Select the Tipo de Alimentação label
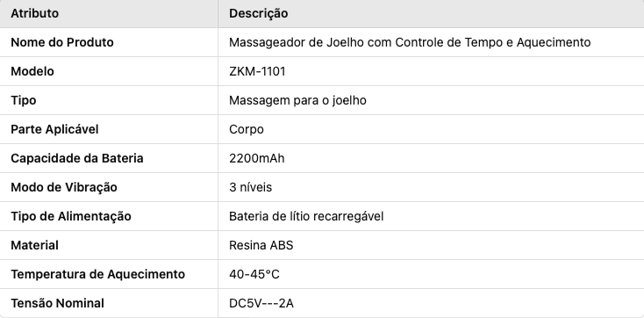The image size is (644, 318). (x=71, y=216)
